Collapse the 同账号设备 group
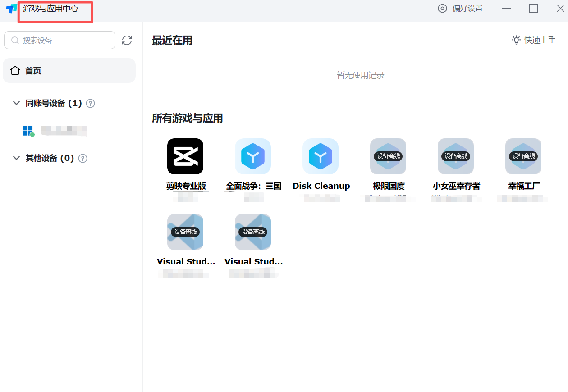The width and height of the screenshot is (568, 392). 17,103
